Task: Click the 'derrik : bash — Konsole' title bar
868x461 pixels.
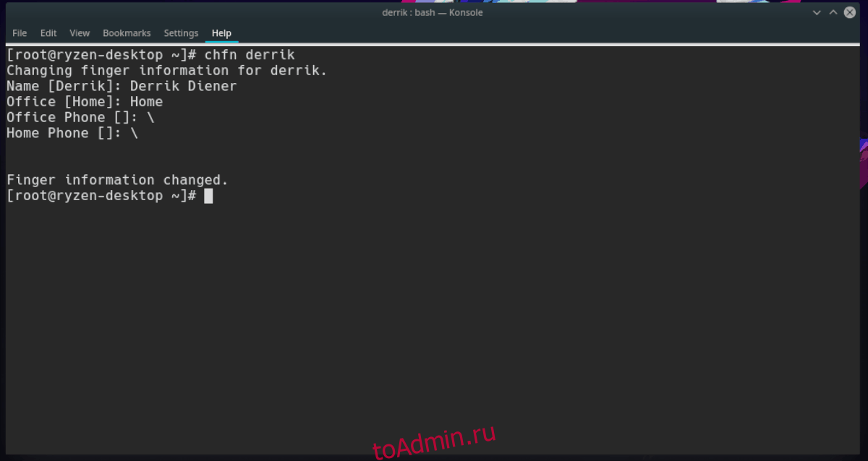Action: [x=433, y=12]
